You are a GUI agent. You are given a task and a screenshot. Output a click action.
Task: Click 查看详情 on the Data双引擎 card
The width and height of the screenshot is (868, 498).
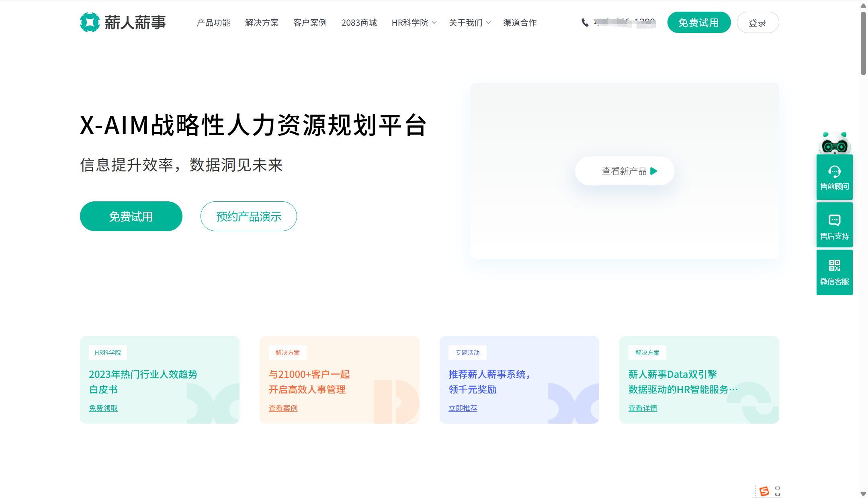(x=643, y=408)
